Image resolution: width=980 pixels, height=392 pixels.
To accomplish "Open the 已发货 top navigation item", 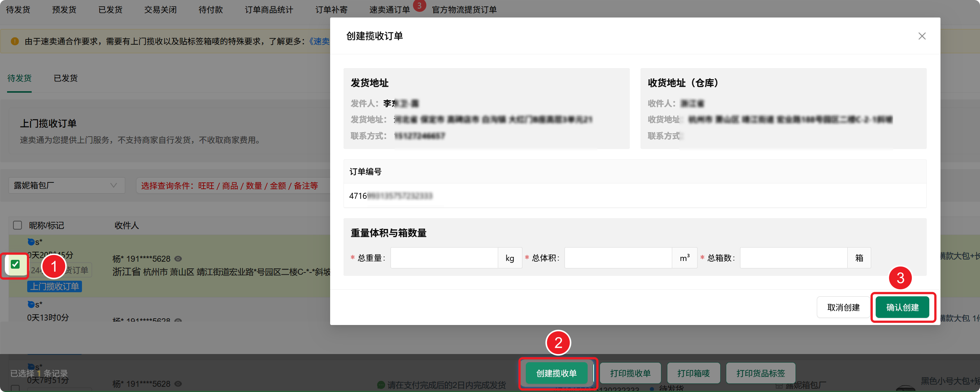I will 110,10.
